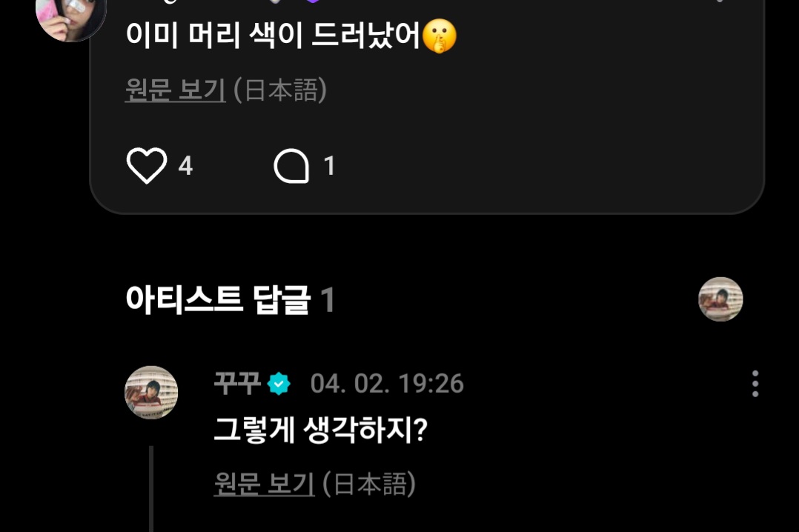The width and height of the screenshot is (799, 532).
Task: Select the reply text 그렇게 생각하지?
Action: [x=320, y=430]
